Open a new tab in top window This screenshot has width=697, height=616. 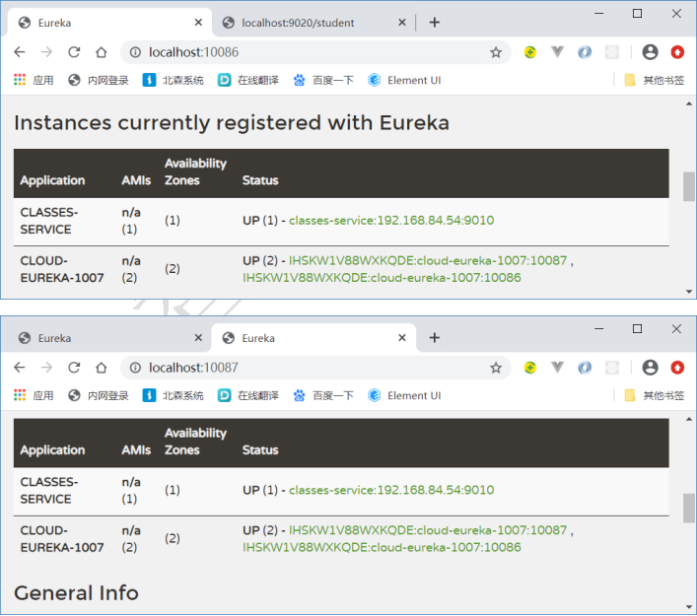click(435, 23)
